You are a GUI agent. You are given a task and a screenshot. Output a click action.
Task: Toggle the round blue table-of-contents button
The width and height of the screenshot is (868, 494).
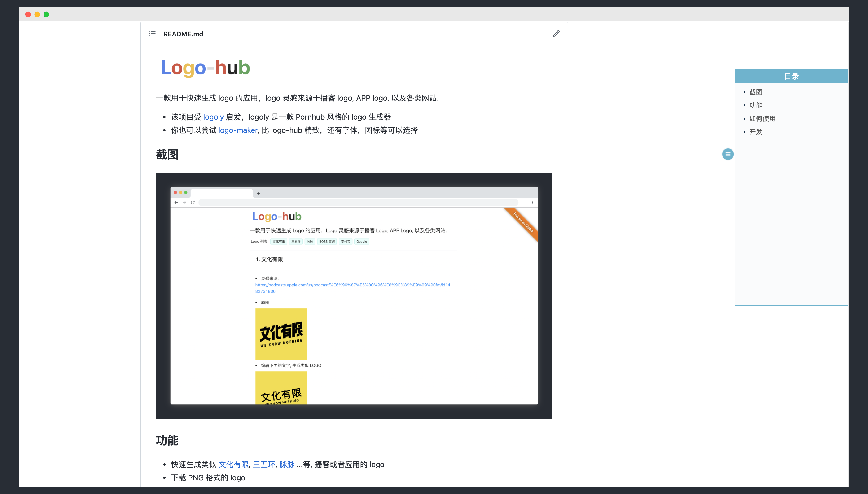point(728,154)
